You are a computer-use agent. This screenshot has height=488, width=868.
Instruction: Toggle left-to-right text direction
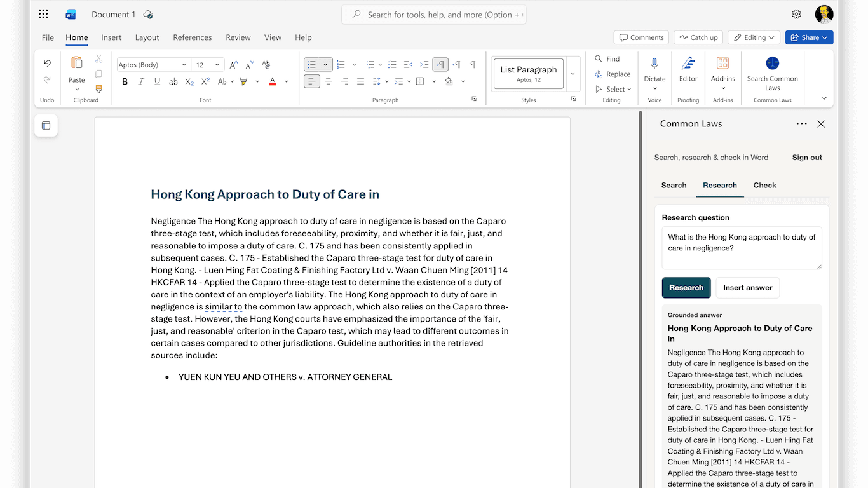(x=440, y=65)
